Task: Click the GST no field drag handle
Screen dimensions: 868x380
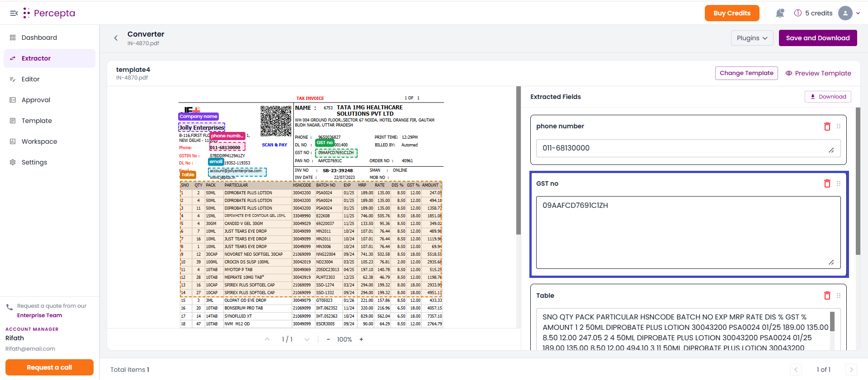Action: [x=839, y=183]
